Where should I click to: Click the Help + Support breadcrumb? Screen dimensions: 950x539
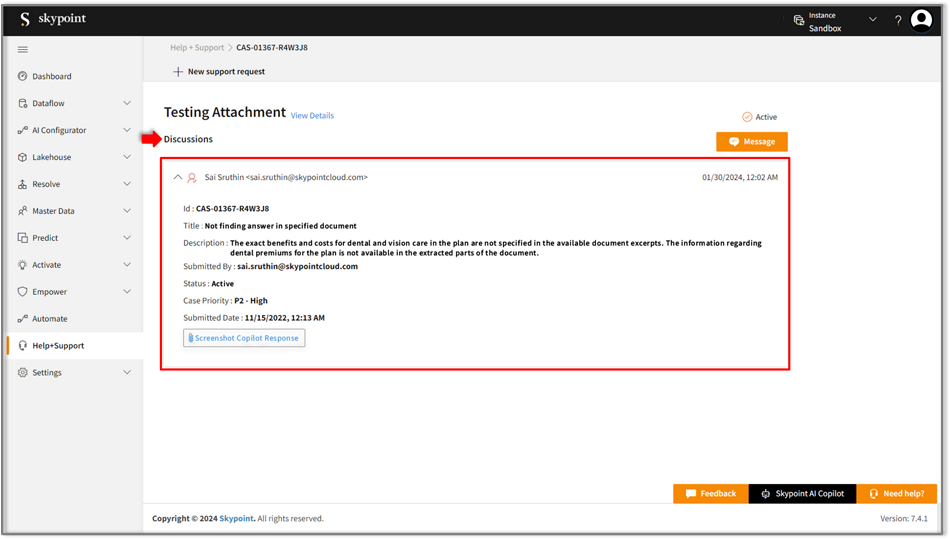pyautogui.click(x=196, y=47)
